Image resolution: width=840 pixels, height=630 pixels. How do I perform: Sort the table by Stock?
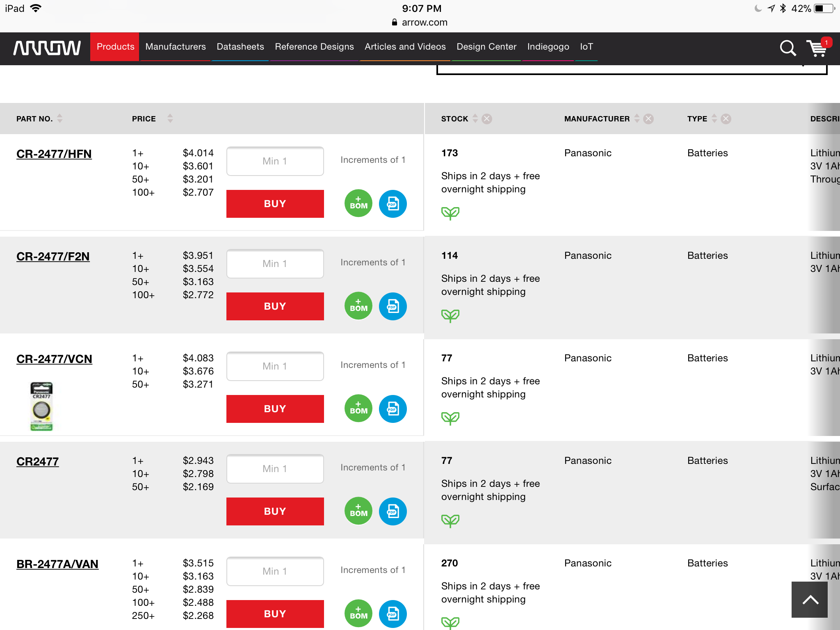[475, 119]
